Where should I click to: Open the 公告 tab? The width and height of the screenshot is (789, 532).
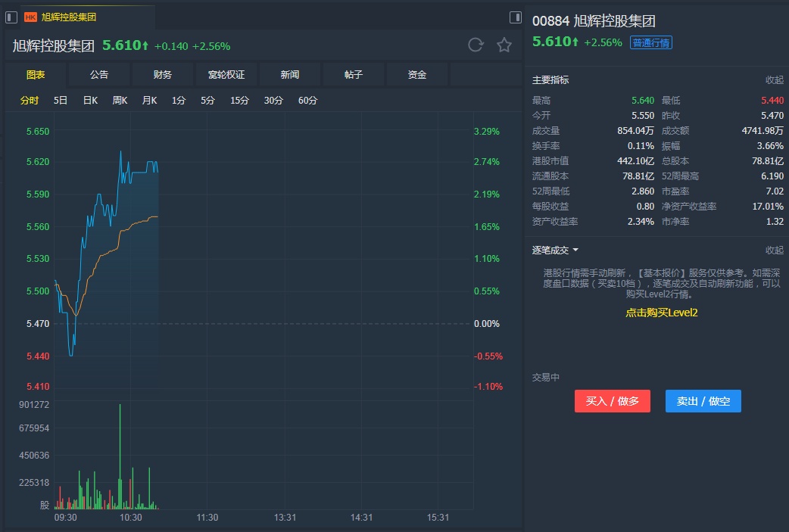coord(99,75)
